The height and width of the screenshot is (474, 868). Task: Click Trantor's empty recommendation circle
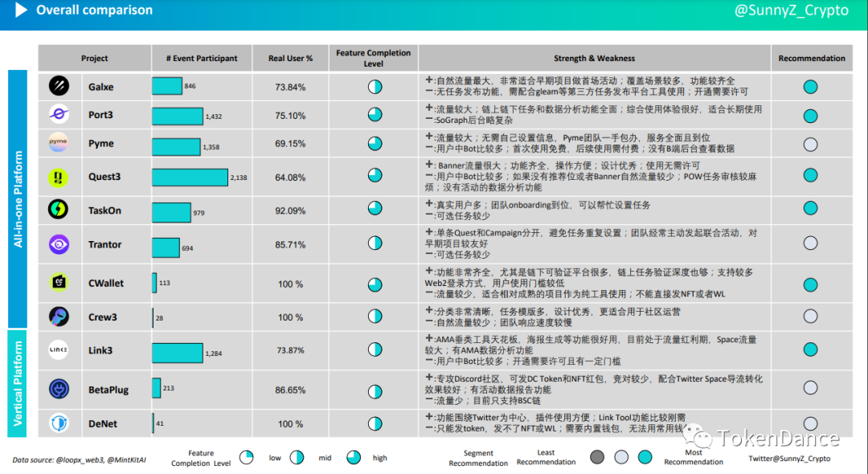(x=810, y=243)
